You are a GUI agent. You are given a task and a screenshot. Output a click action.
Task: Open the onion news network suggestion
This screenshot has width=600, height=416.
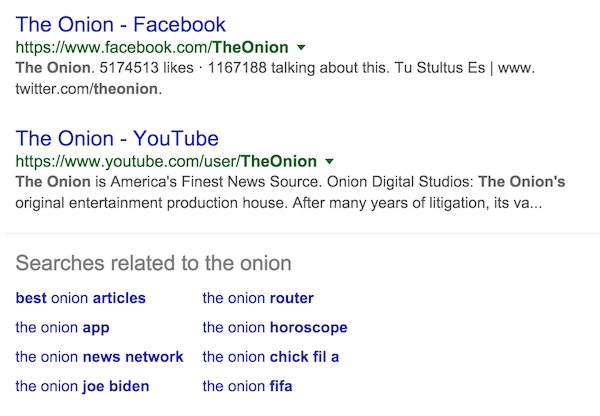click(99, 356)
